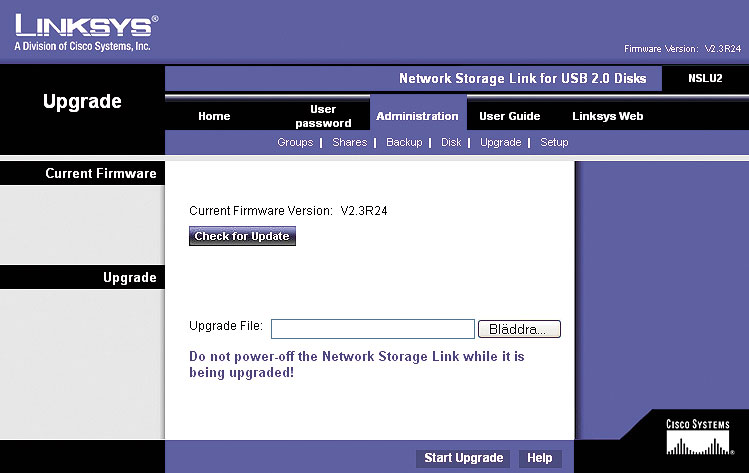Click the Current Firmware section heading

pyautogui.click(x=101, y=173)
